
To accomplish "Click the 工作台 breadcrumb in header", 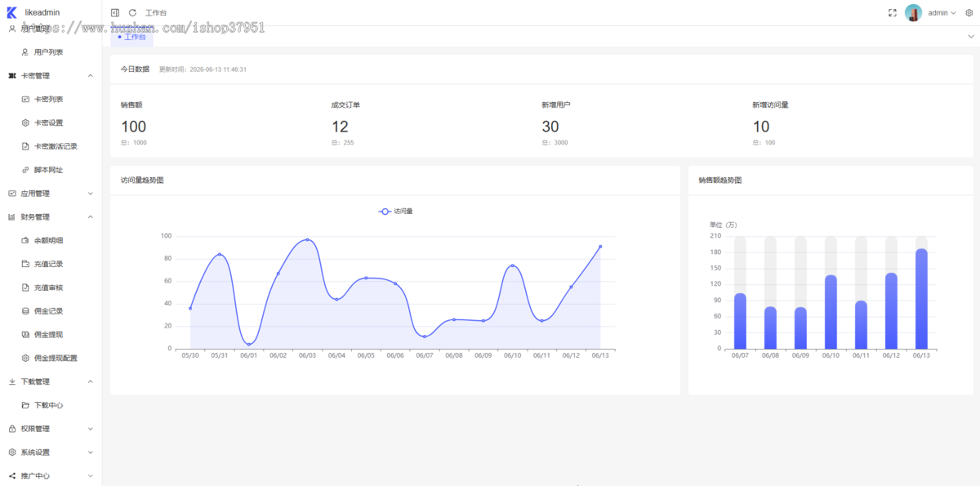I will tap(156, 13).
